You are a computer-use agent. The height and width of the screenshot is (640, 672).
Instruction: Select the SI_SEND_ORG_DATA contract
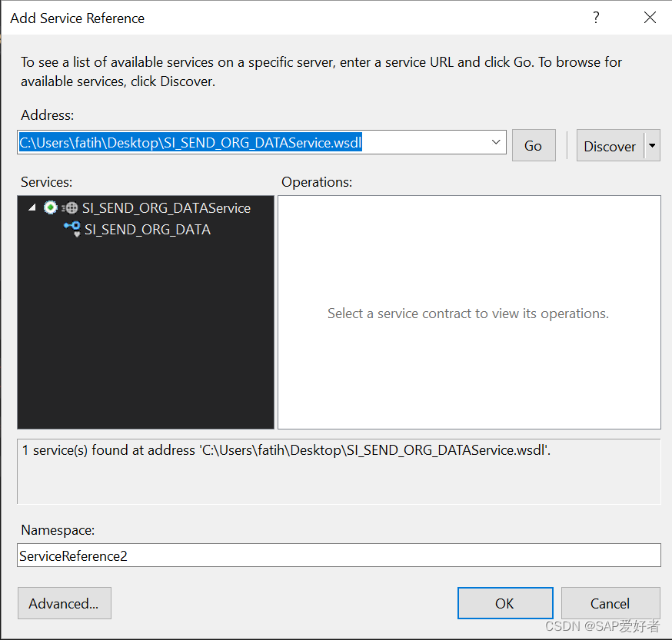tap(148, 230)
